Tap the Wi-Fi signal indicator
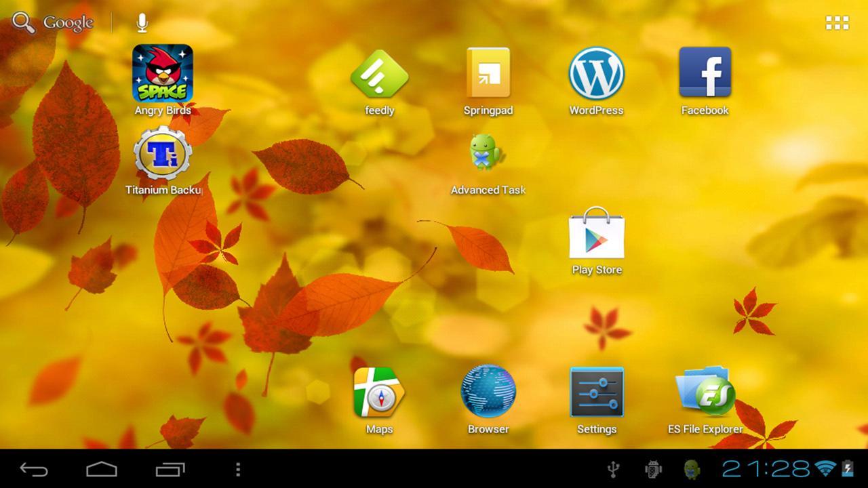 pyautogui.click(x=825, y=468)
